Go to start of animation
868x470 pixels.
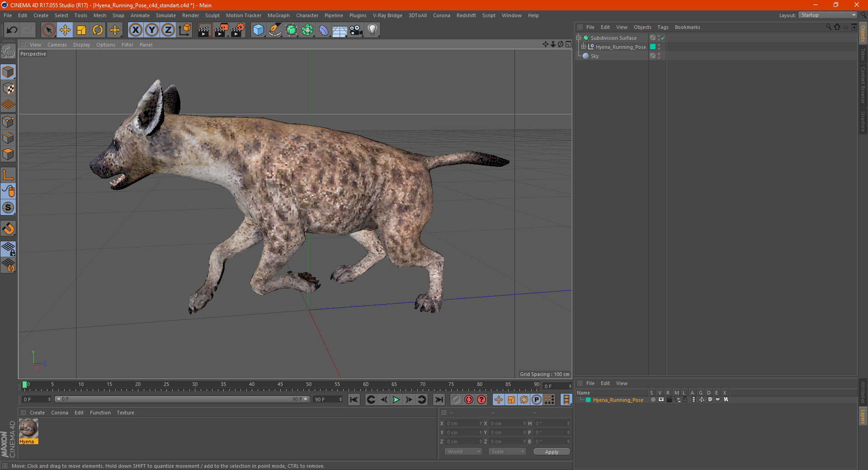point(354,399)
